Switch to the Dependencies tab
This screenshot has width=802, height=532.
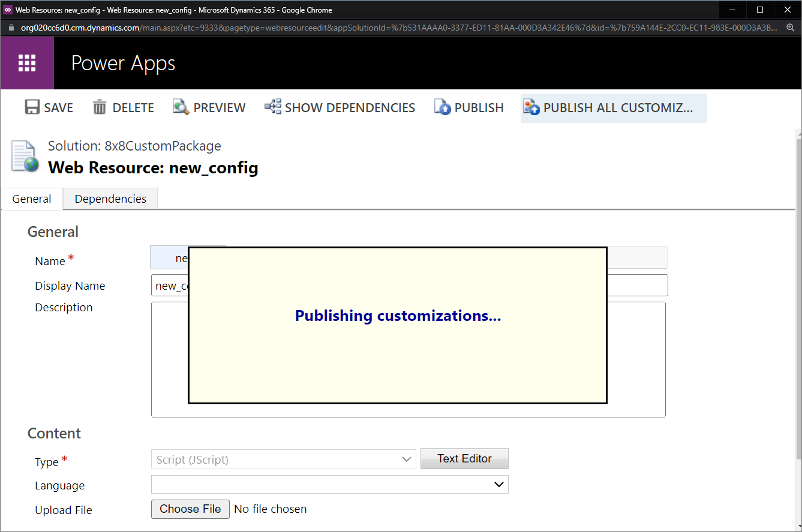110,199
